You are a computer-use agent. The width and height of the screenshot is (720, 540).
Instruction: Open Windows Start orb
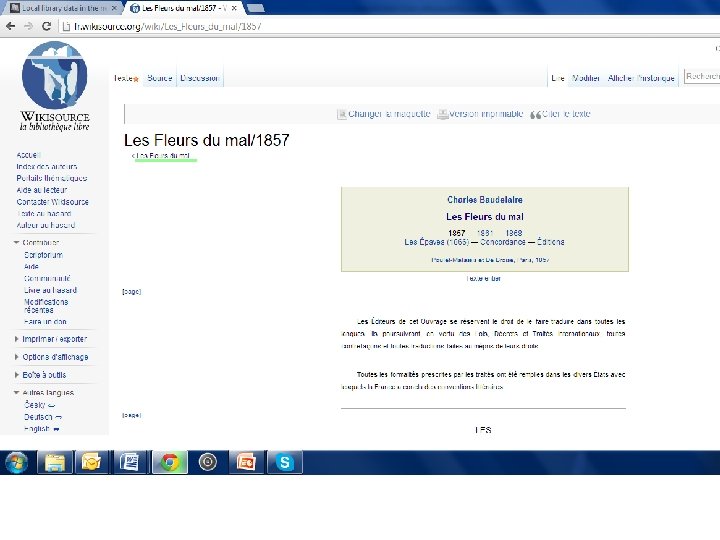coord(17,462)
